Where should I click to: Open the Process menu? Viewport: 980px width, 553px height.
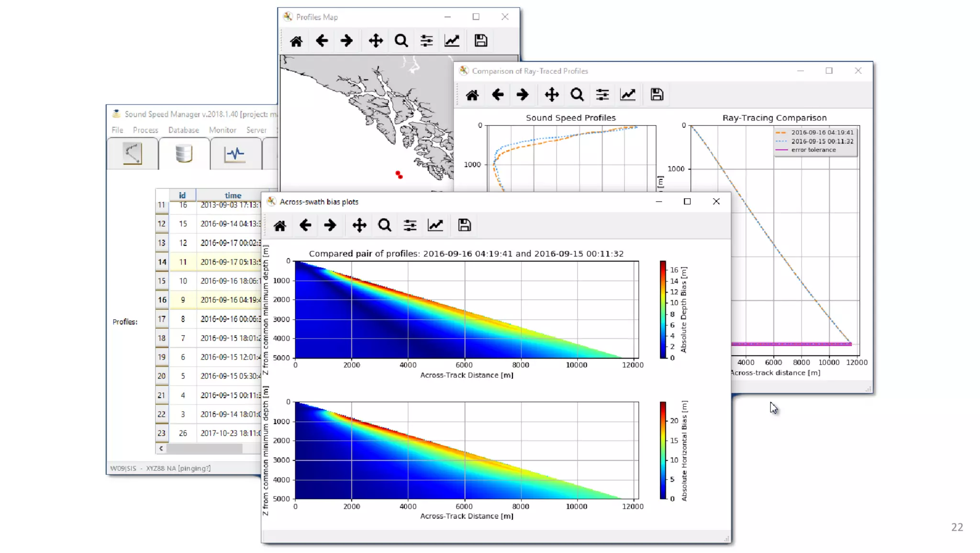tap(145, 130)
